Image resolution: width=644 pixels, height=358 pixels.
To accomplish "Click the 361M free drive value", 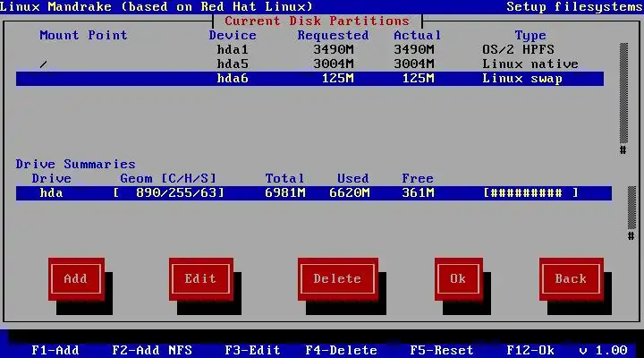I will pyautogui.click(x=418, y=192).
